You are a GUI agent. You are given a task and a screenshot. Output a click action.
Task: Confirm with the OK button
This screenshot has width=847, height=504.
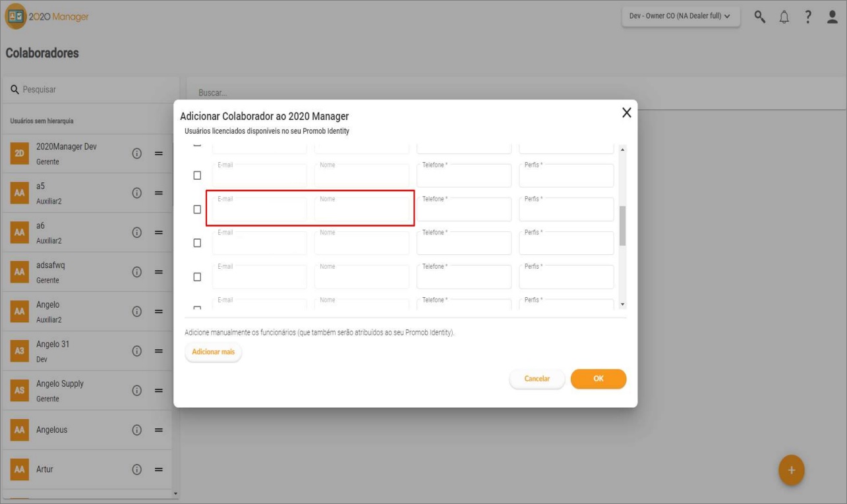[599, 379]
